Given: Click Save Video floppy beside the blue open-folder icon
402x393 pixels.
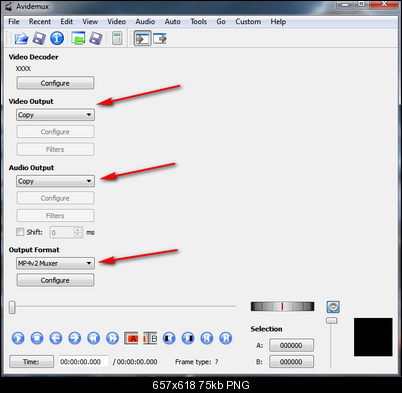Looking at the screenshot, I should tap(39, 38).
